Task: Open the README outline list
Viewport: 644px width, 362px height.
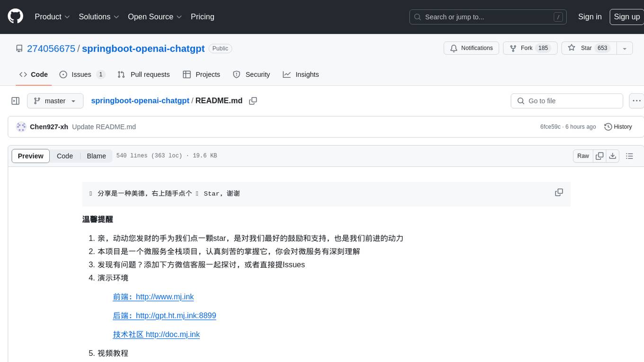Action: tap(629, 156)
